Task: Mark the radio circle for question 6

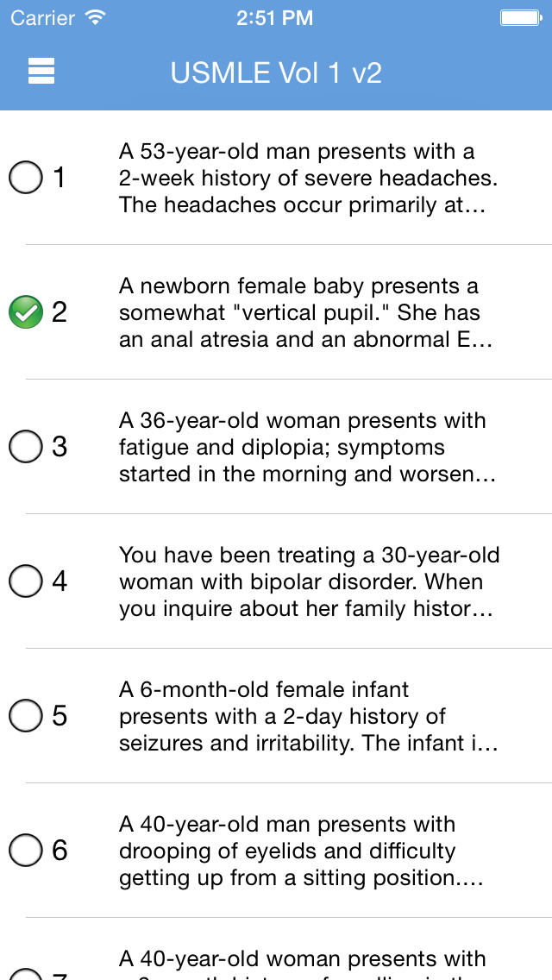Action: (x=25, y=851)
